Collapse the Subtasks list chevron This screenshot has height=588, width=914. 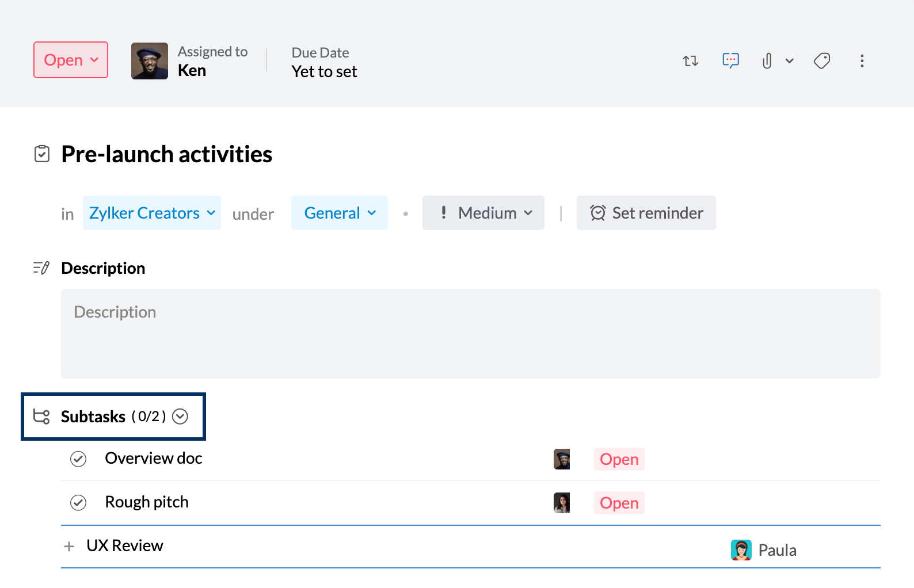coord(180,417)
